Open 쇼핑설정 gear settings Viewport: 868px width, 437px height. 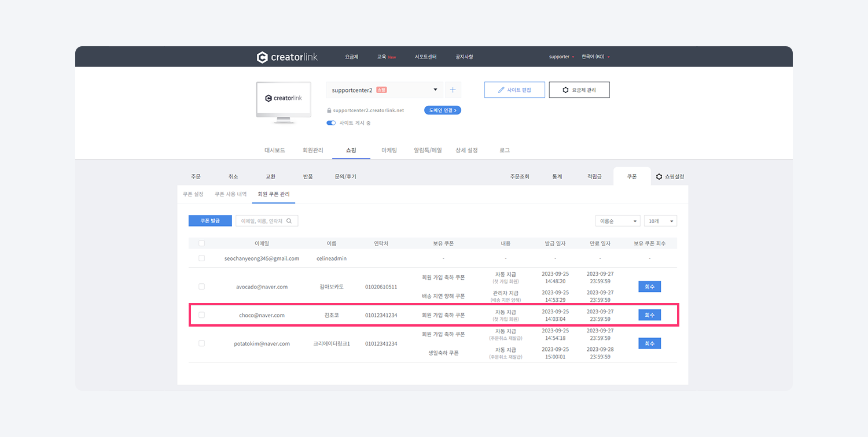tap(670, 176)
